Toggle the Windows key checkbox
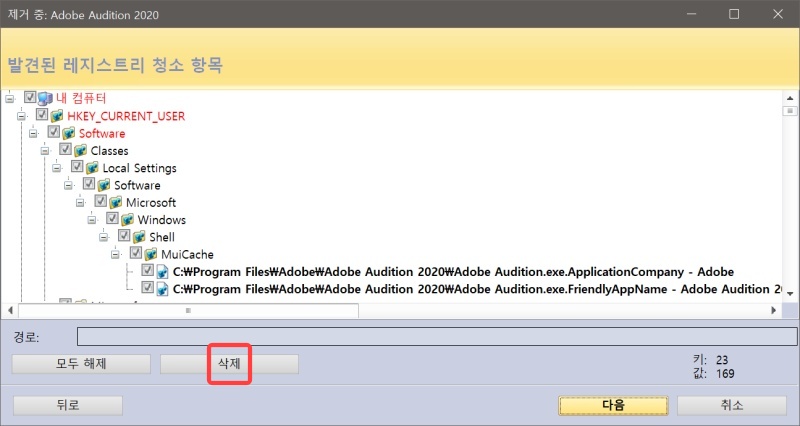The height and width of the screenshot is (426, 800). tap(112, 218)
